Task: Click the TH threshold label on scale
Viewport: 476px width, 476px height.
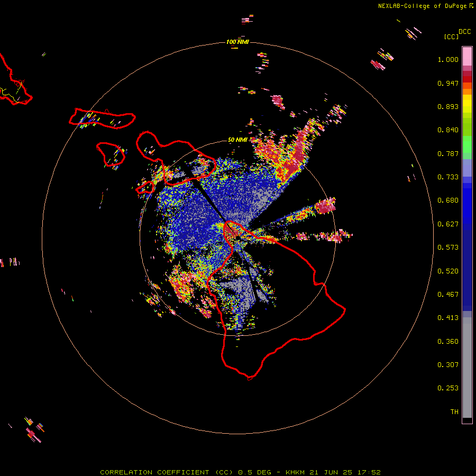Action: click(x=454, y=412)
